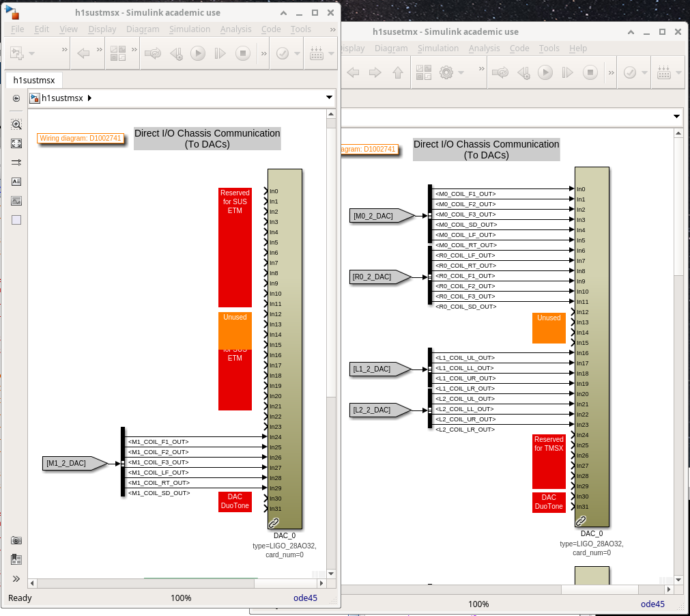Expand the h1sustmsx address bar dropdown
The height and width of the screenshot is (616, 690).
pyautogui.click(x=330, y=98)
